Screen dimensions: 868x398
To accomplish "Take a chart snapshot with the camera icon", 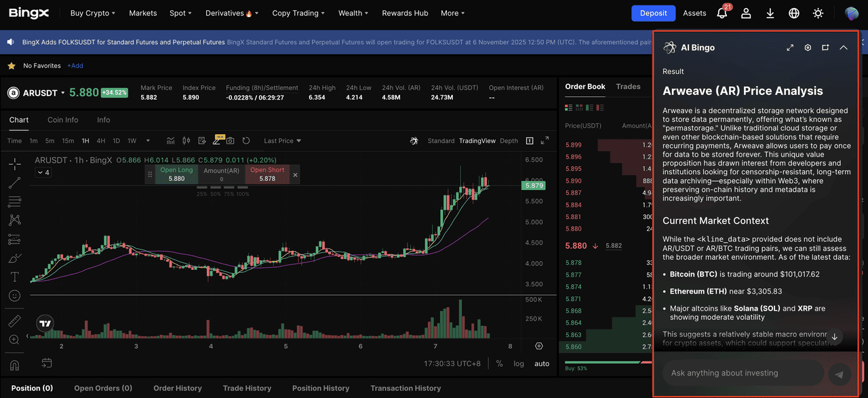I will pyautogui.click(x=230, y=140).
